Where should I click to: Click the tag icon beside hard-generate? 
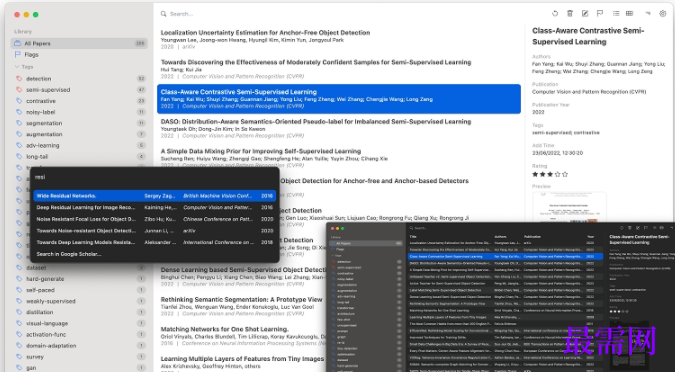[x=19, y=279]
